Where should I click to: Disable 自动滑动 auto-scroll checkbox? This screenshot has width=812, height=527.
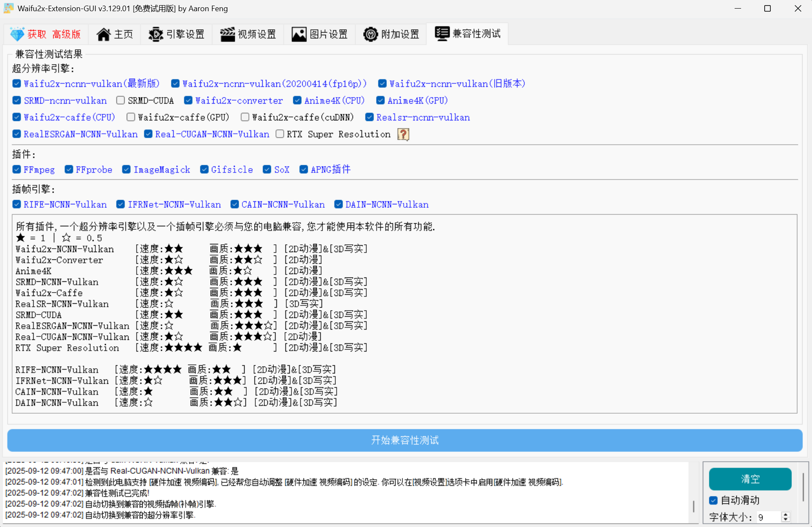714,500
